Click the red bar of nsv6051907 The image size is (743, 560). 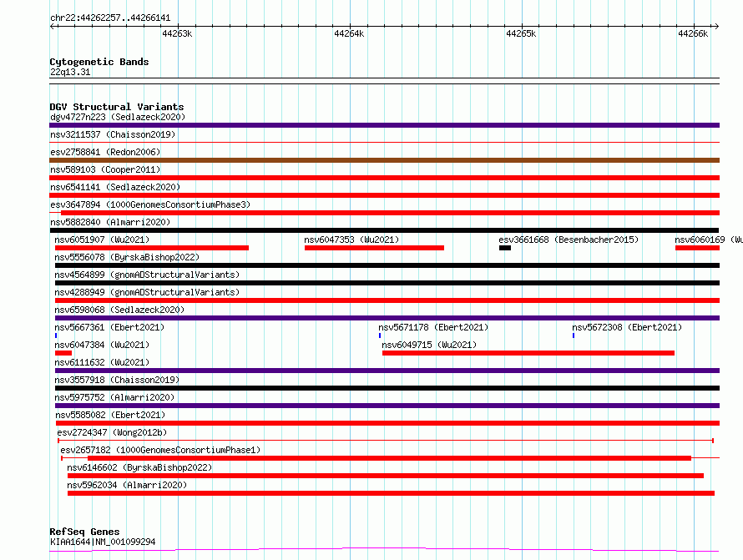pyautogui.click(x=152, y=248)
